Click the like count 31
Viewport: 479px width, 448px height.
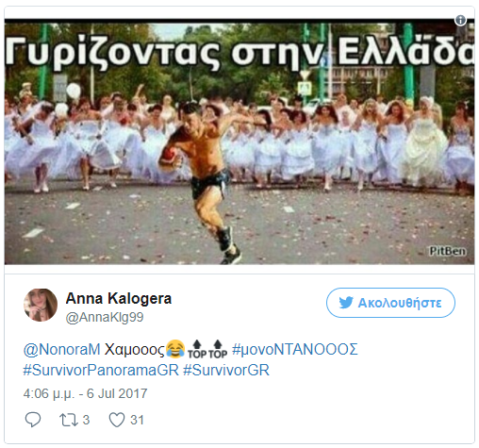(x=137, y=420)
